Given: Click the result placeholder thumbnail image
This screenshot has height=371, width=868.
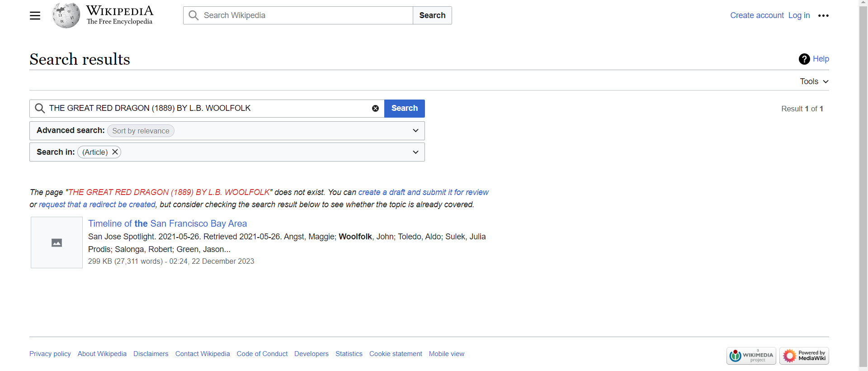Looking at the screenshot, I should pyautogui.click(x=57, y=243).
